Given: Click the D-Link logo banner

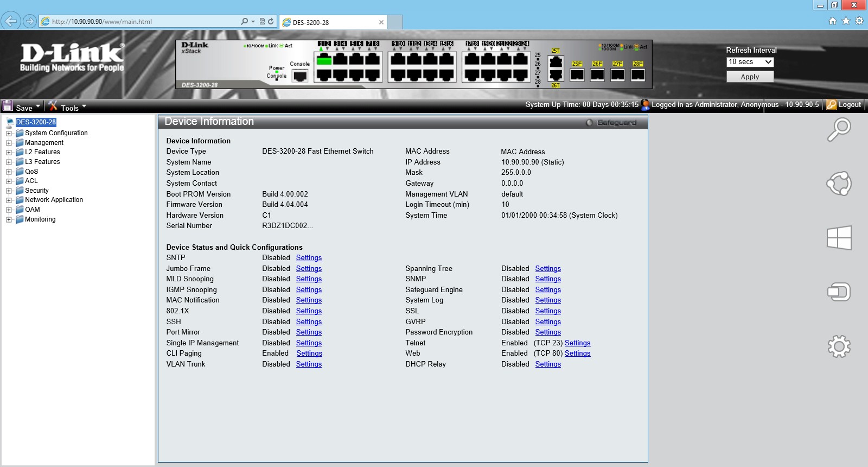Looking at the screenshot, I should point(72,58).
